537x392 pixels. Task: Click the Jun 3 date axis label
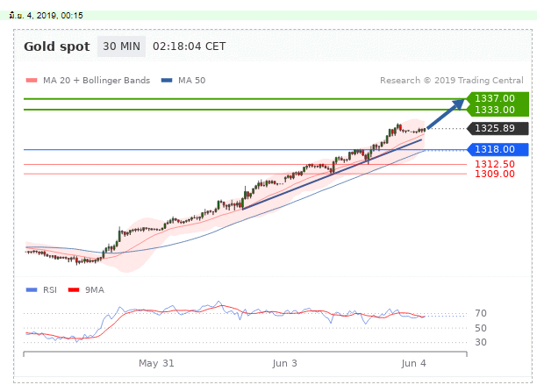(285, 362)
